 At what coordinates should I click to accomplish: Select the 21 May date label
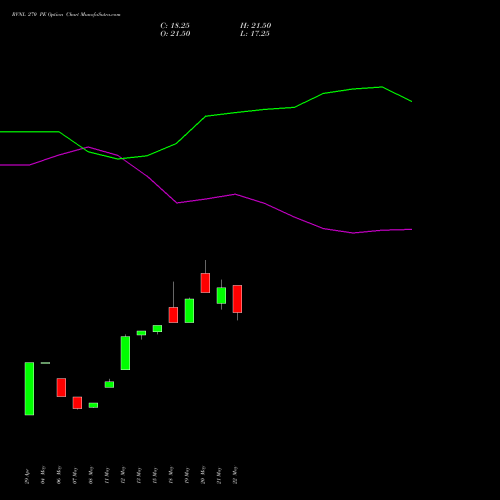219,476
